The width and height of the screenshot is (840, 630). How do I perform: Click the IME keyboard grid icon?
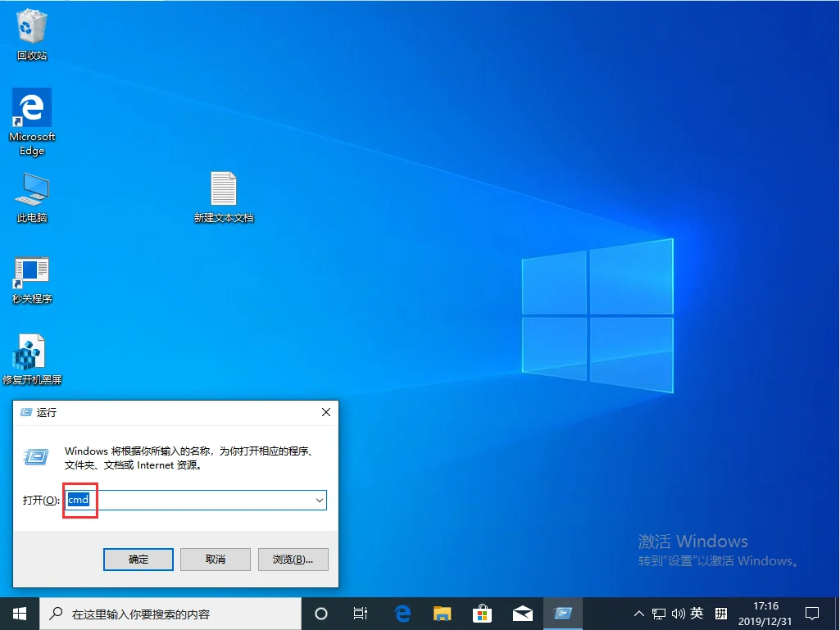tap(721, 613)
